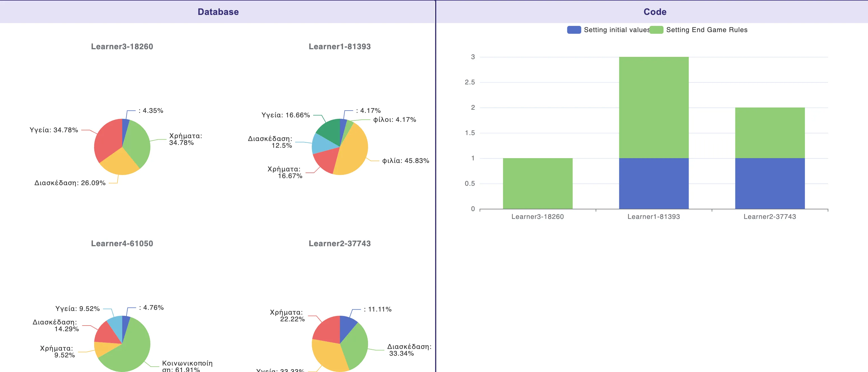Click Learner1-81393 x-axis label
This screenshot has height=372, width=868.
(653, 217)
